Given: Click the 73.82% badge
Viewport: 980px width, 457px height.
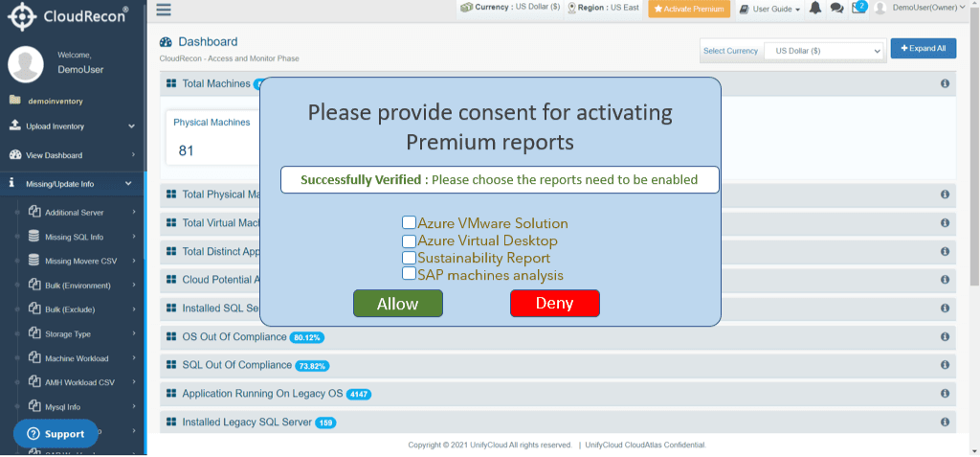Looking at the screenshot, I should pos(313,366).
